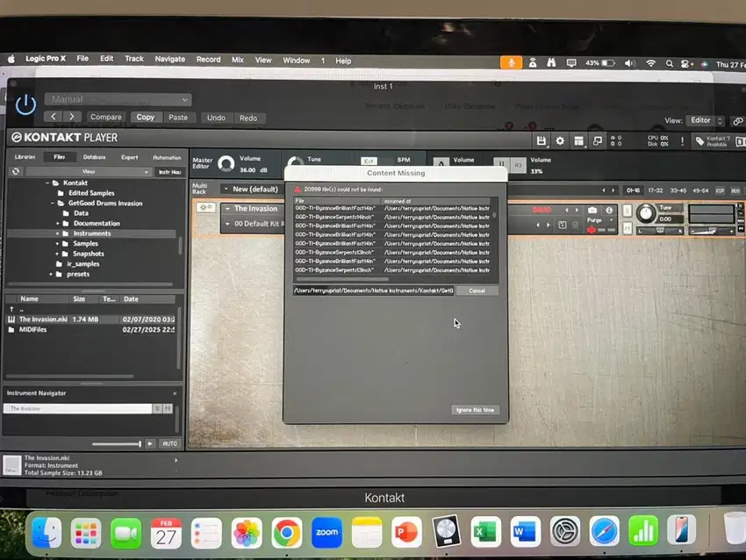Screen dimensions: 746x560
Task: Open the View Editor dropdown
Action: [x=705, y=121]
